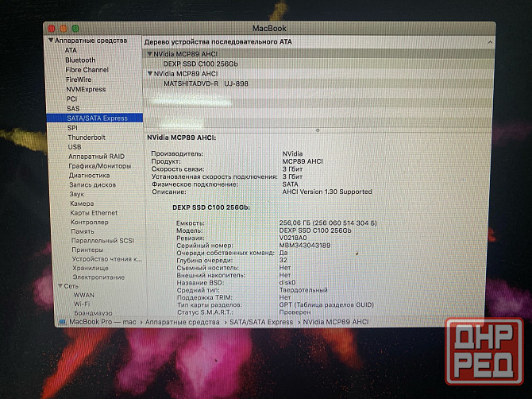The width and height of the screenshot is (532, 399).
Task: Click the revision value V0218A0
Action: point(293,238)
